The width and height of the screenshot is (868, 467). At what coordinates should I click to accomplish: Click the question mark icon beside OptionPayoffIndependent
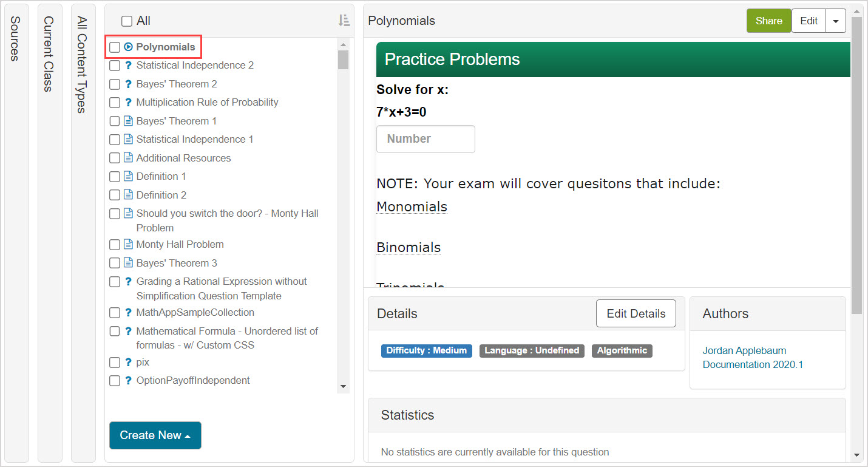click(128, 380)
